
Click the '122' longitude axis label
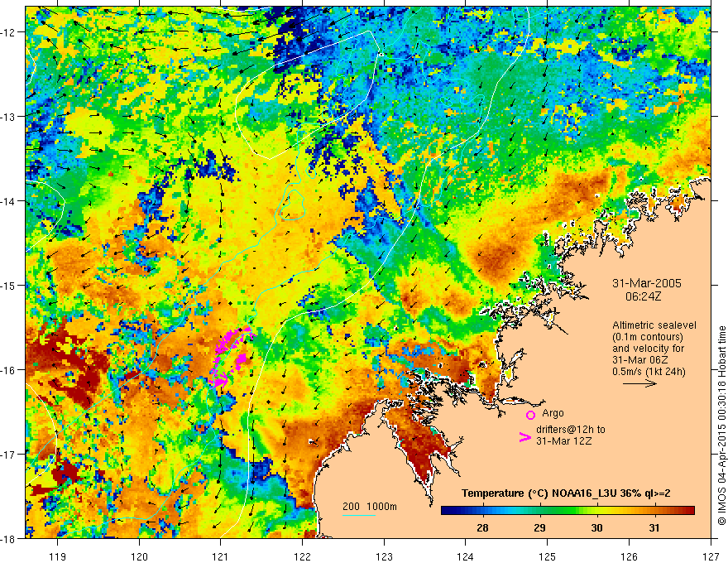tap(302, 556)
